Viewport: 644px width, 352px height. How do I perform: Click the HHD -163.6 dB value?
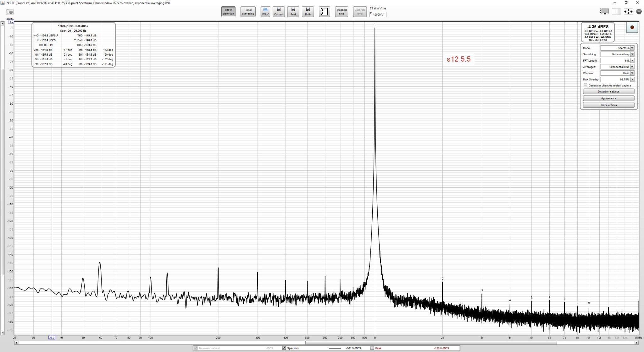90,45
